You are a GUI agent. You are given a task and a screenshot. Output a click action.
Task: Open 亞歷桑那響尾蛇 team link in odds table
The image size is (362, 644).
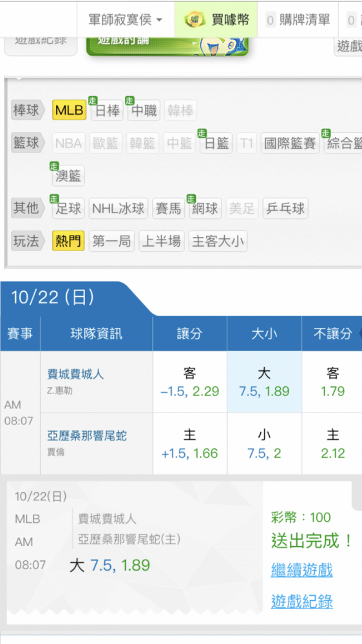87,436
